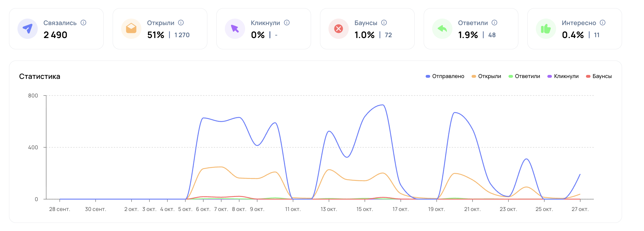Click the 48 replies count
This screenshot has height=231, width=644.
click(x=492, y=35)
